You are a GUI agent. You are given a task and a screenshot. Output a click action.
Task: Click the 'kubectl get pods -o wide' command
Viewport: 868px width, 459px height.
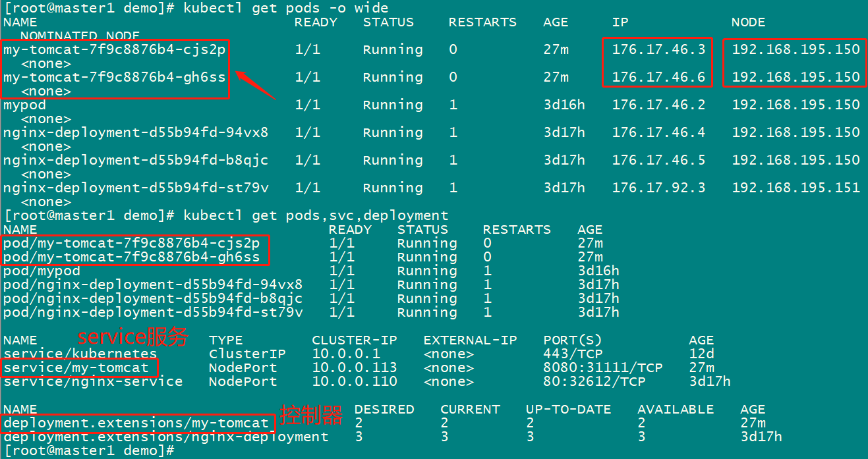pyautogui.click(x=285, y=8)
